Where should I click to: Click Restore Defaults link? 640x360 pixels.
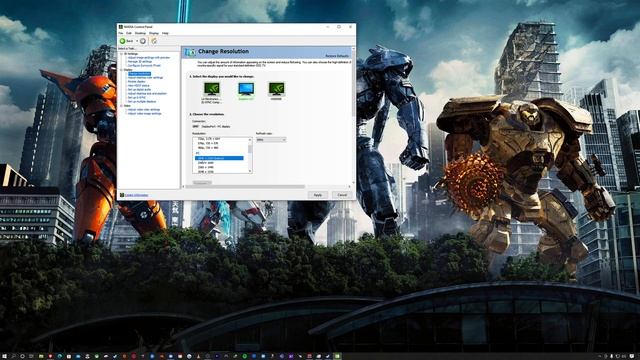click(x=337, y=56)
